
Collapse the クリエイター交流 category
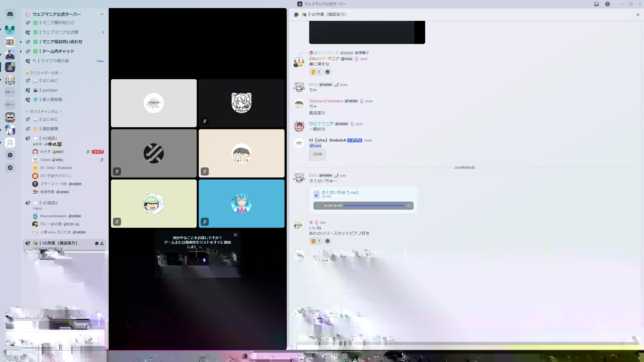coord(44,73)
